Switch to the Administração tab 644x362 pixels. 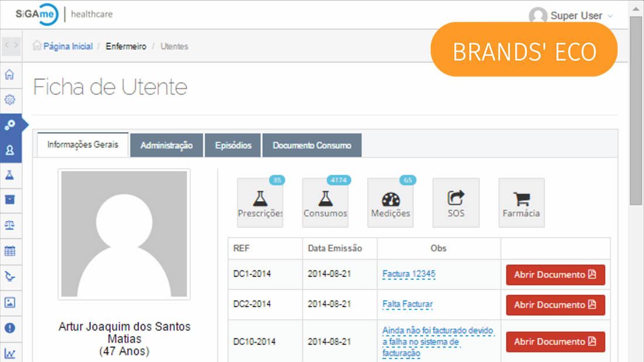click(x=166, y=146)
